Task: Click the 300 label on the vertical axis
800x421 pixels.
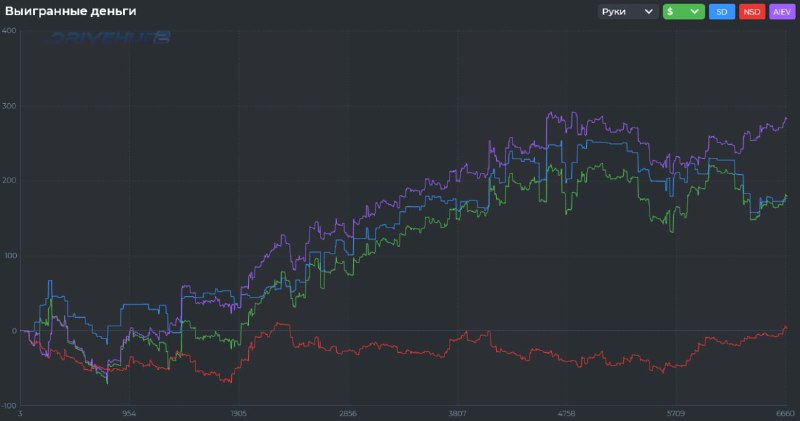Action: (x=9, y=105)
